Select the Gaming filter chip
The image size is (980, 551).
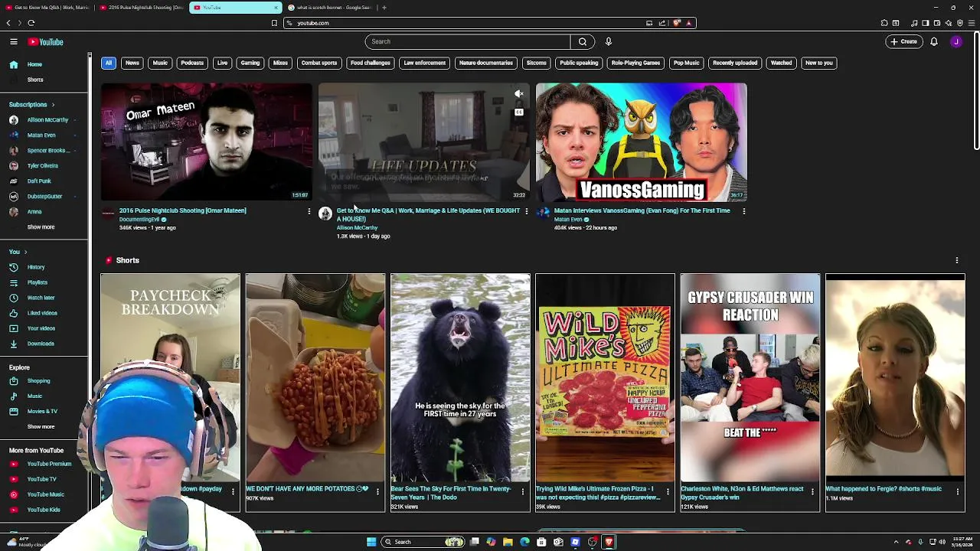coord(250,63)
